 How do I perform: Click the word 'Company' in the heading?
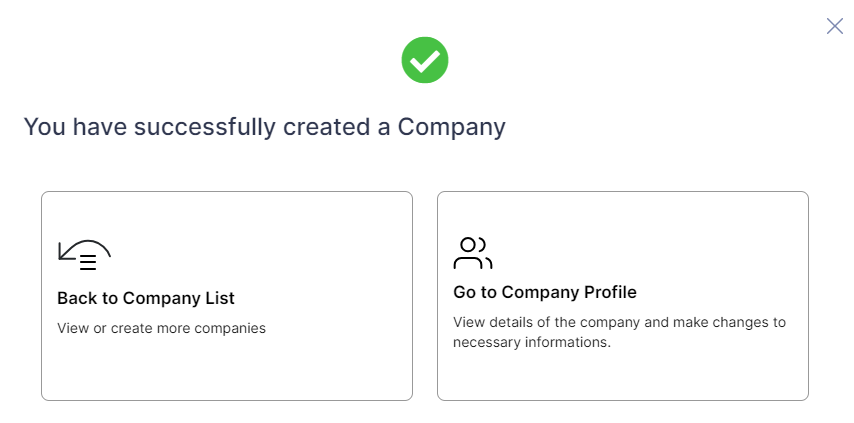point(452,127)
